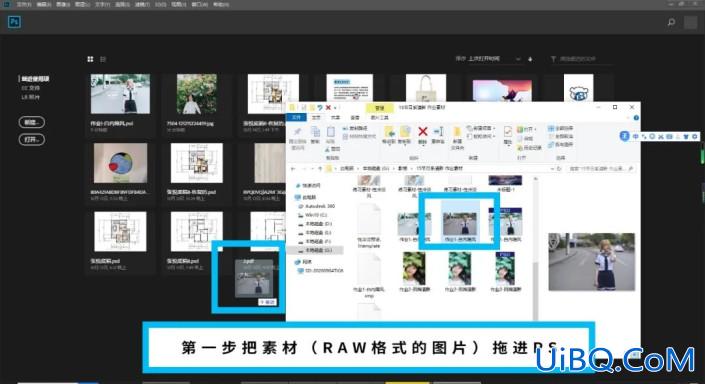Select the selected street girl photo in Explorer
Viewport: 705px width, 384px height.
point(460,222)
